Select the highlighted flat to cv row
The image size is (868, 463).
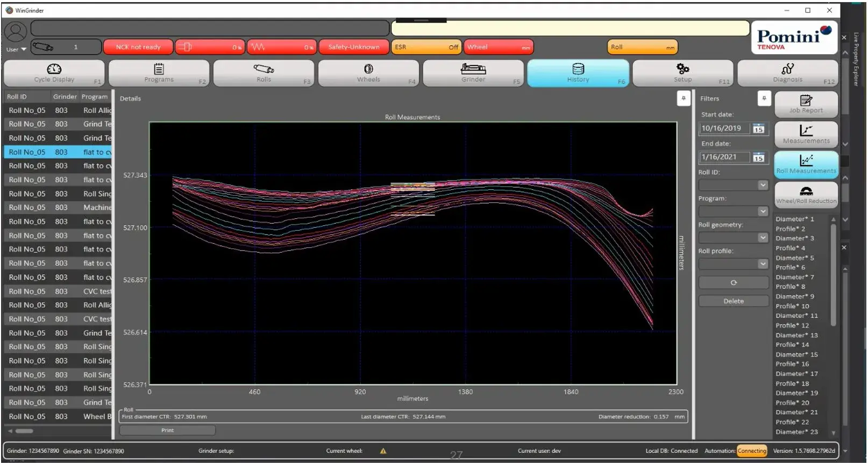click(58, 152)
